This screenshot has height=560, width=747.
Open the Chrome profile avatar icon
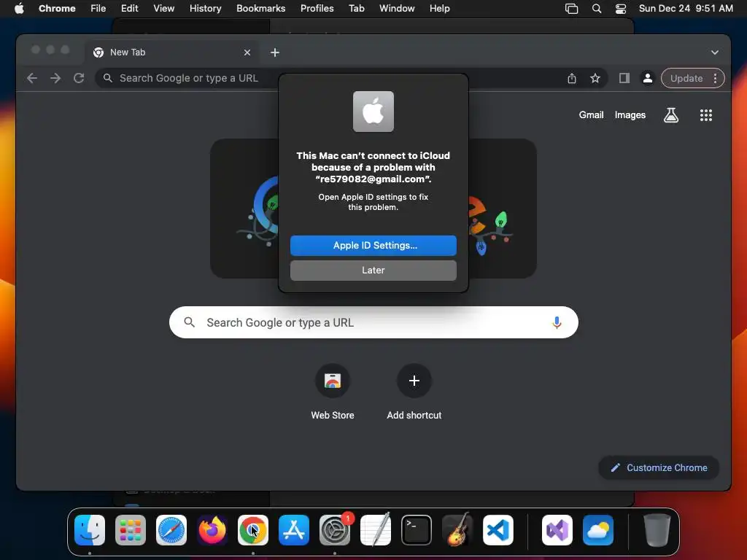(x=648, y=78)
